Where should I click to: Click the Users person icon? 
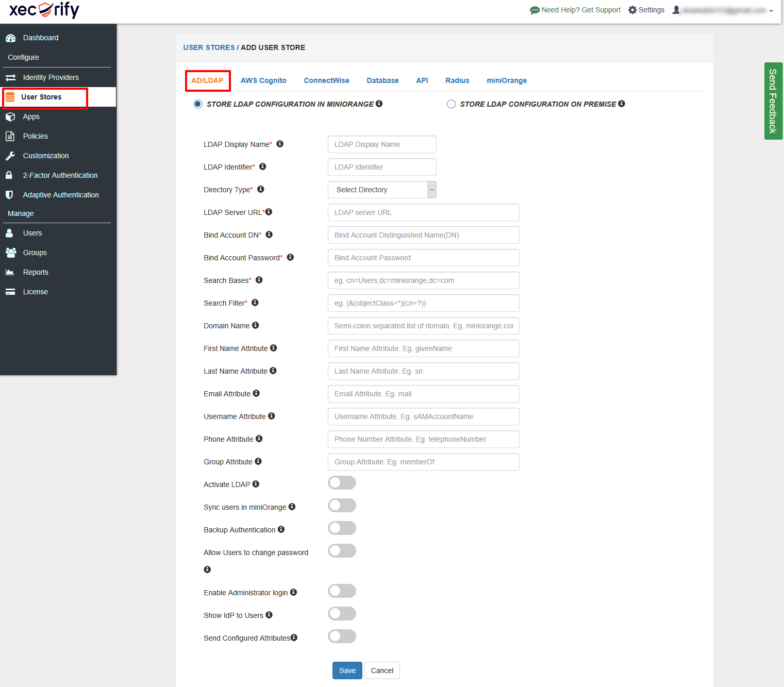tap(9, 233)
